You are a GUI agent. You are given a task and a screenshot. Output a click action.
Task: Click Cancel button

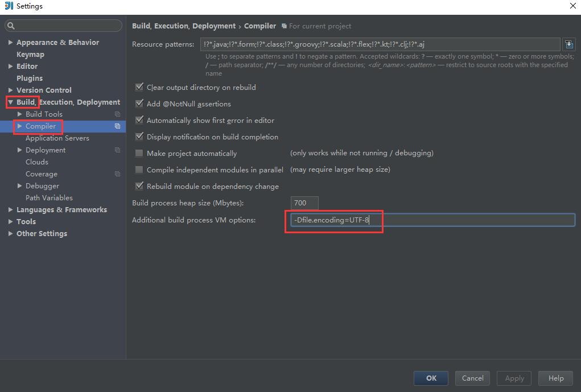coord(472,378)
